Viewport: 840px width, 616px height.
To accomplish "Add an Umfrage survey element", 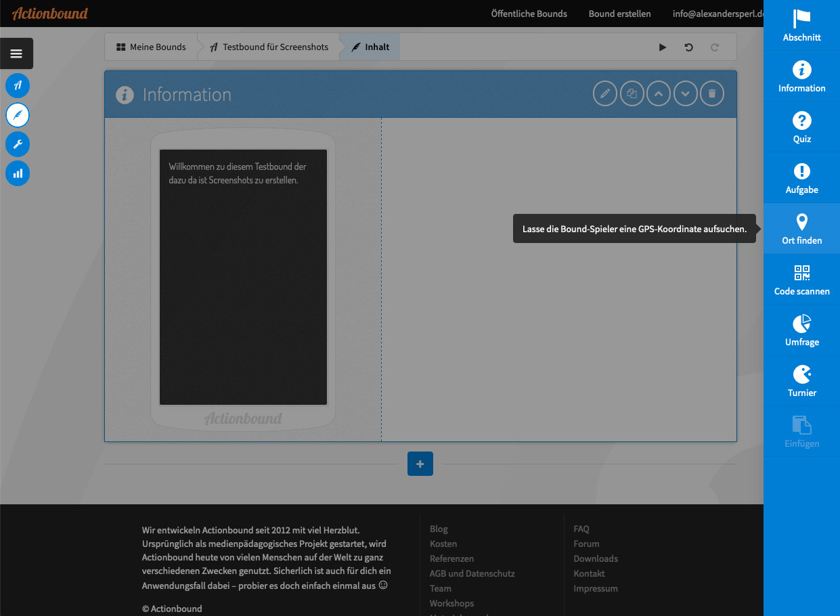I will [801, 330].
